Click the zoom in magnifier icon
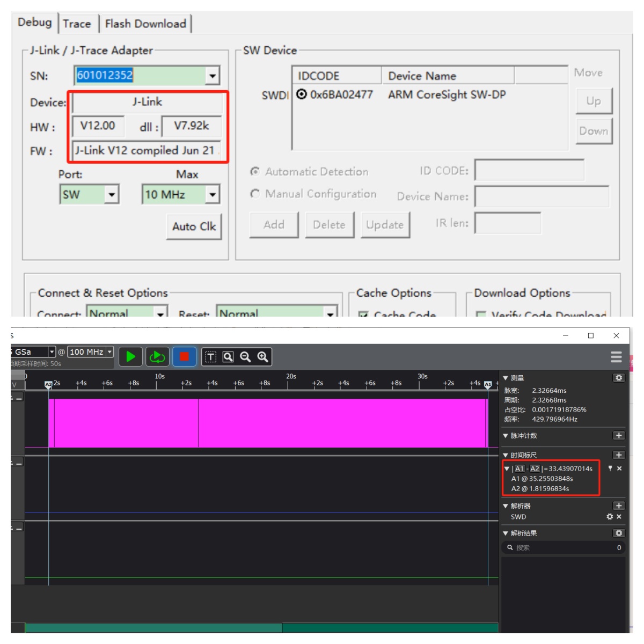 (x=262, y=357)
